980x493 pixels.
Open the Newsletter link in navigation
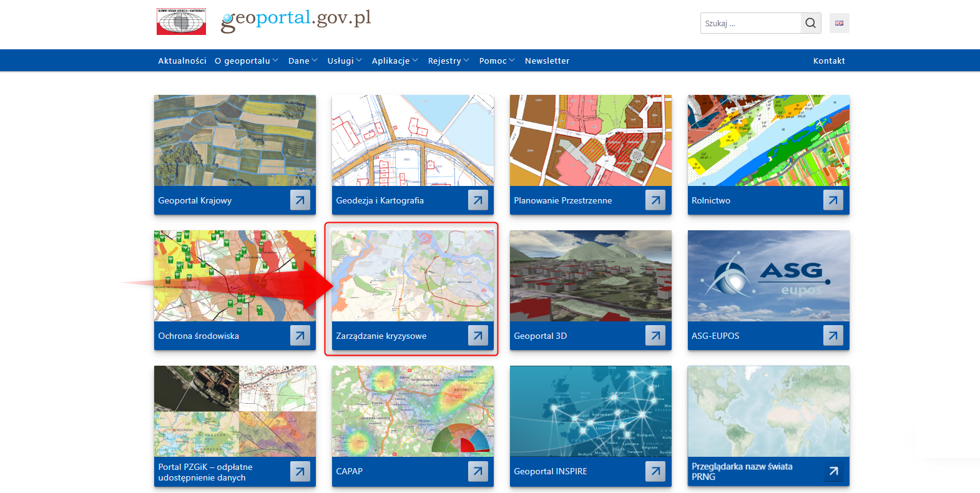coord(547,61)
